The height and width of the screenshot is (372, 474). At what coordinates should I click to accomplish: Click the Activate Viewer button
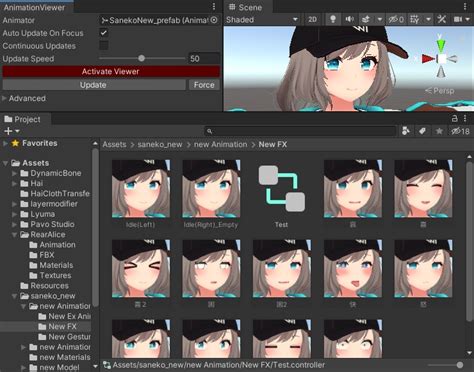pos(111,71)
